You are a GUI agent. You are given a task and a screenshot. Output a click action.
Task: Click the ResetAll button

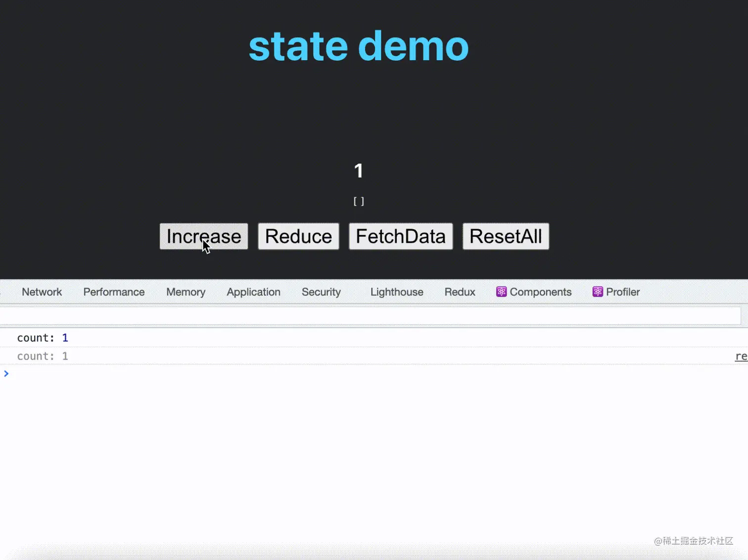[506, 236]
